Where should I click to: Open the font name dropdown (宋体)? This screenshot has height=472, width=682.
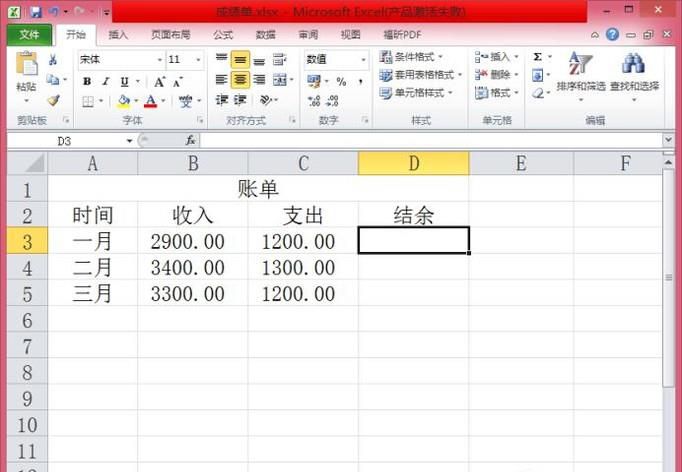coord(160,60)
